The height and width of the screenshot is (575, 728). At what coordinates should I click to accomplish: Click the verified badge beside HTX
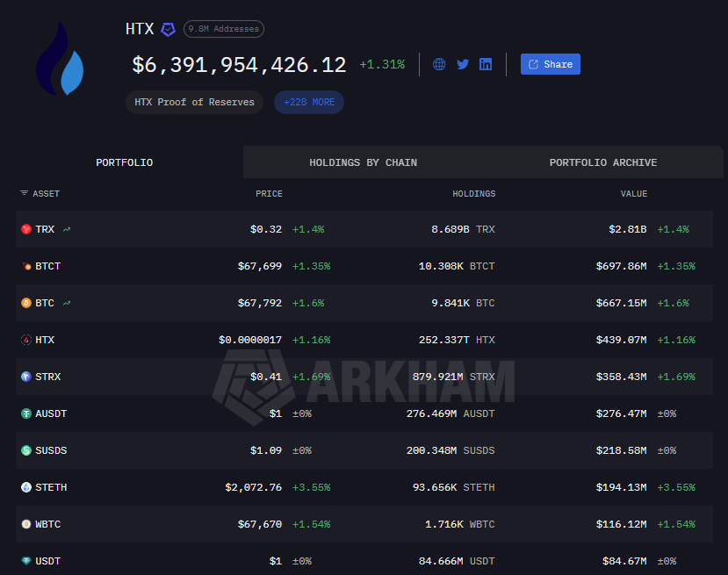point(168,30)
